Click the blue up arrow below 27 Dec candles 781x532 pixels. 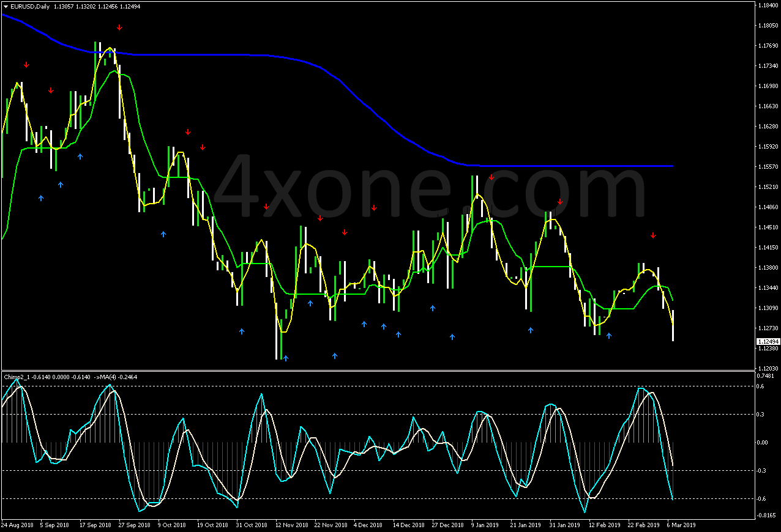pos(452,337)
